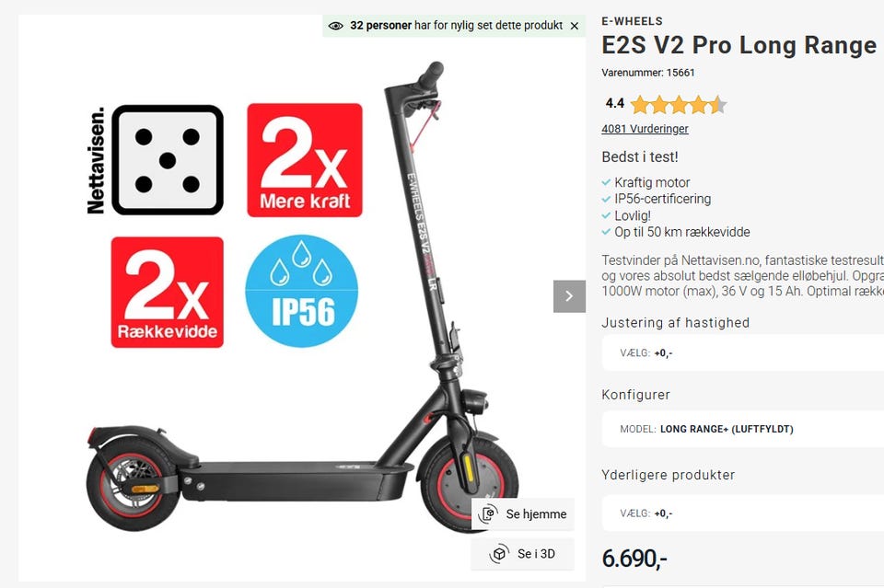Click the eye icon in the viewers banner

coord(335,26)
